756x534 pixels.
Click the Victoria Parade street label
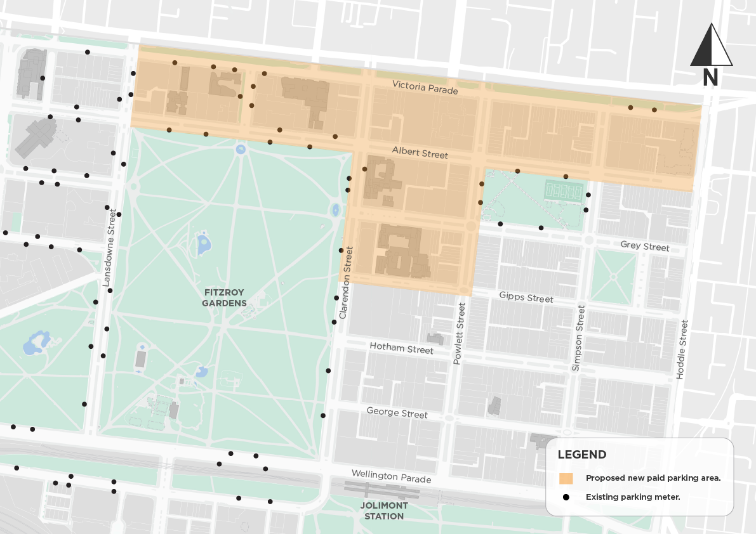(425, 87)
